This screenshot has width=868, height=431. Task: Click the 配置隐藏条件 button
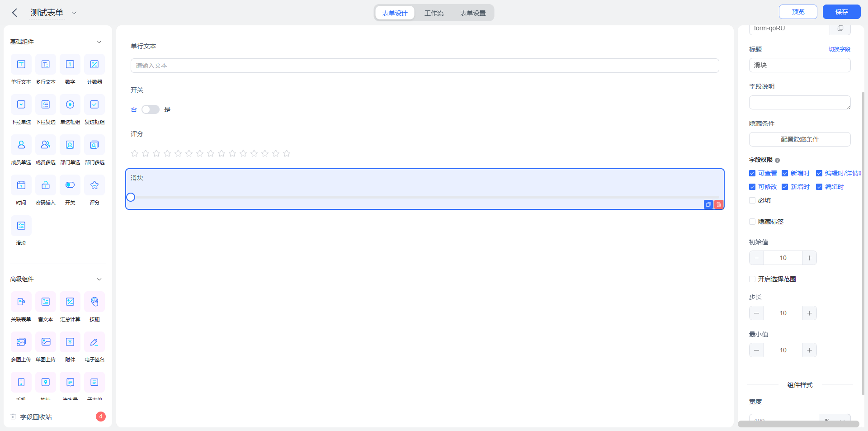(x=800, y=139)
